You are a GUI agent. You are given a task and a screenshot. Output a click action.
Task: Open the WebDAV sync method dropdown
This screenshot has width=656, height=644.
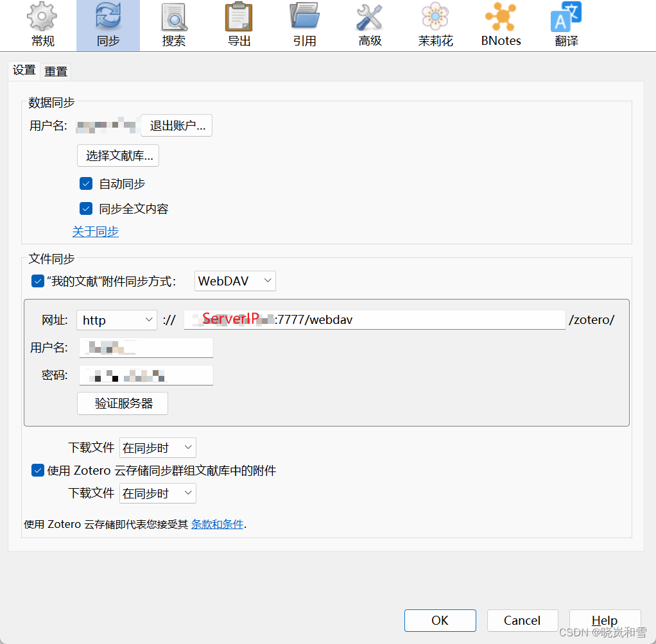pyautogui.click(x=235, y=280)
